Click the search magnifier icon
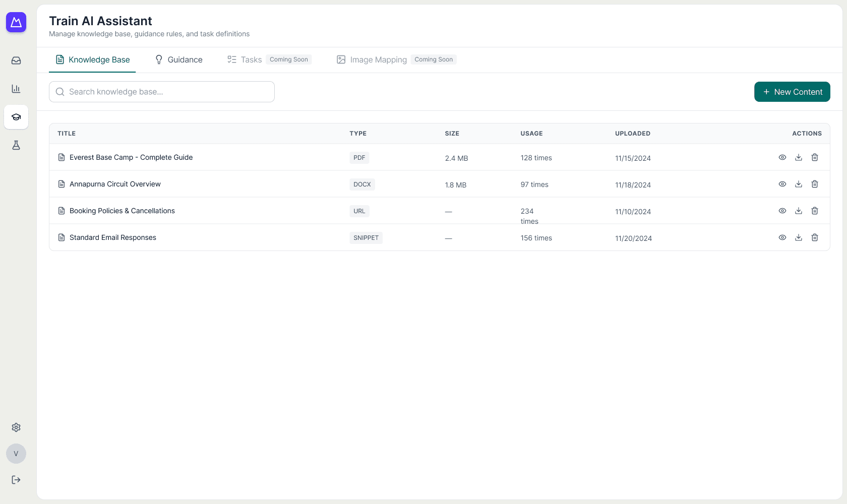This screenshot has width=847, height=504. [x=60, y=92]
